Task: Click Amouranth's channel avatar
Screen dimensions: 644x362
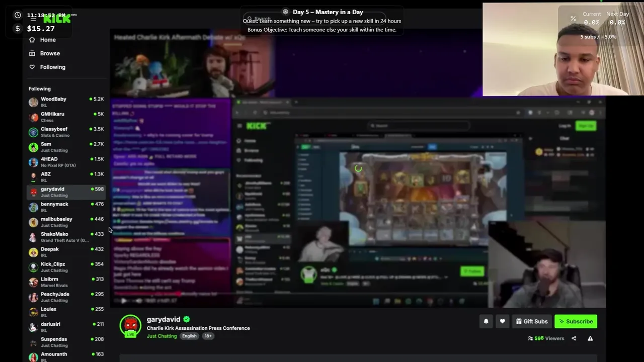Action: click(x=33, y=357)
